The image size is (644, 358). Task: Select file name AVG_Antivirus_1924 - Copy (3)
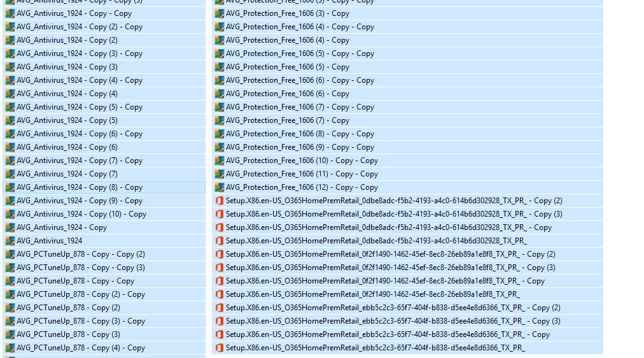[67, 67]
